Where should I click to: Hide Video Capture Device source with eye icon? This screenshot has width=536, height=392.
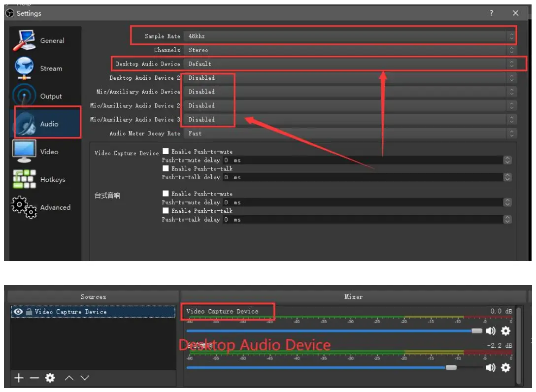(18, 312)
